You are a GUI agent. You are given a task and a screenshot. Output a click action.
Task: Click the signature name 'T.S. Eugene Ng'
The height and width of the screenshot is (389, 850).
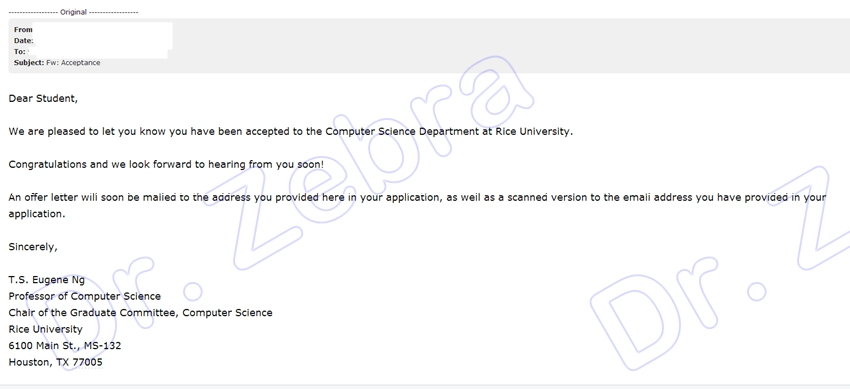[47, 280]
